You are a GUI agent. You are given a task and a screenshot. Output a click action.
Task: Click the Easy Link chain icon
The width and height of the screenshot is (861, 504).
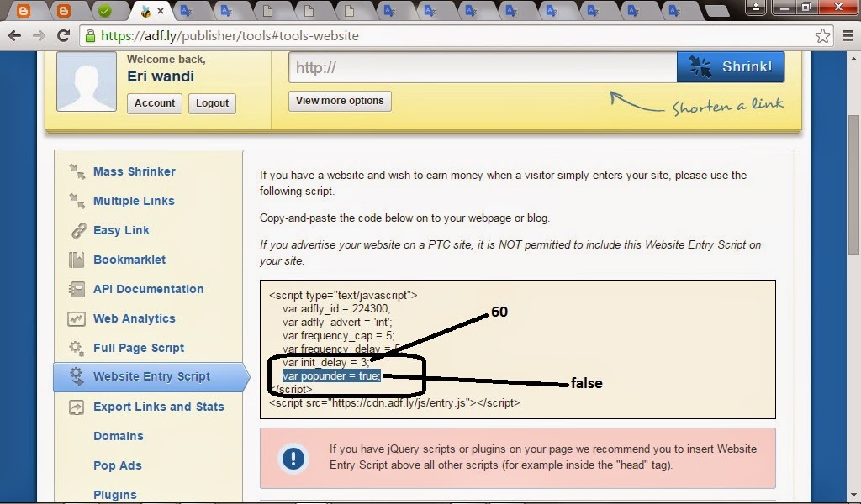pos(78,230)
